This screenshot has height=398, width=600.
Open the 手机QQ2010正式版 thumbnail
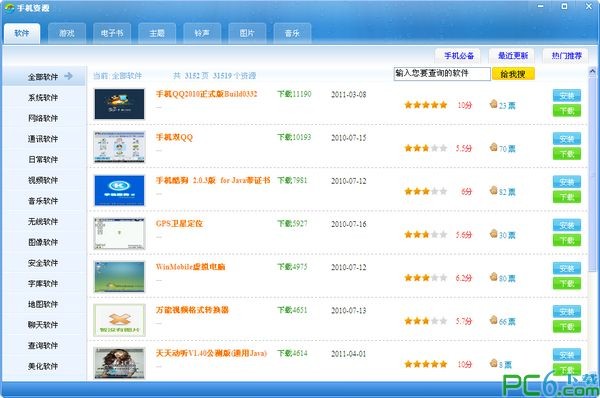(119, 104)
